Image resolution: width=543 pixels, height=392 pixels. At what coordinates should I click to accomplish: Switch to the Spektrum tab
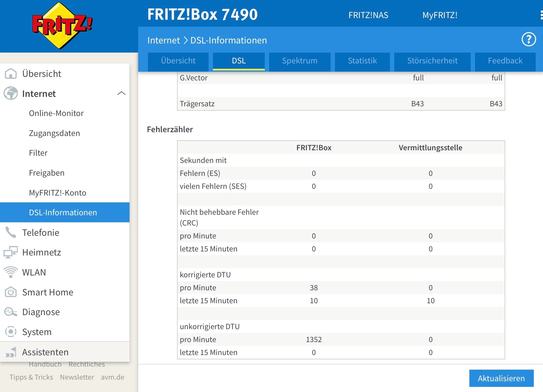tap(300, 61)
